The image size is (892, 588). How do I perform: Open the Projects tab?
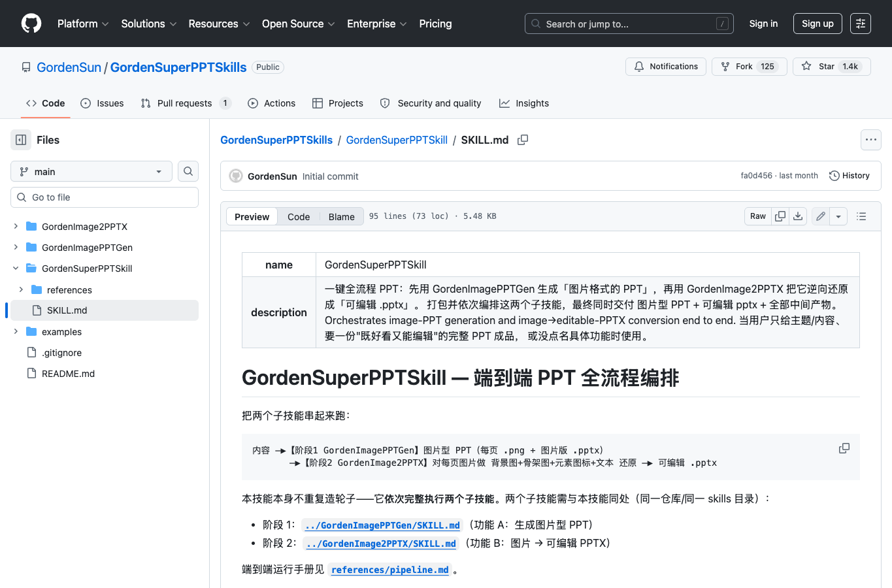click(338, 103)
